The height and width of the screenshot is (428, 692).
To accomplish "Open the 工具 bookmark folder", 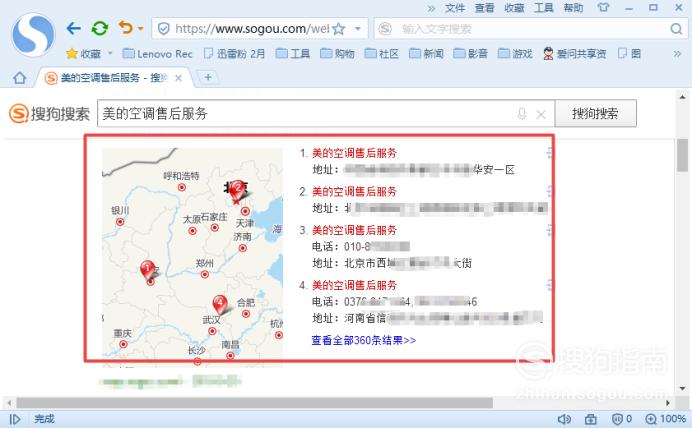I will [293, 54].
